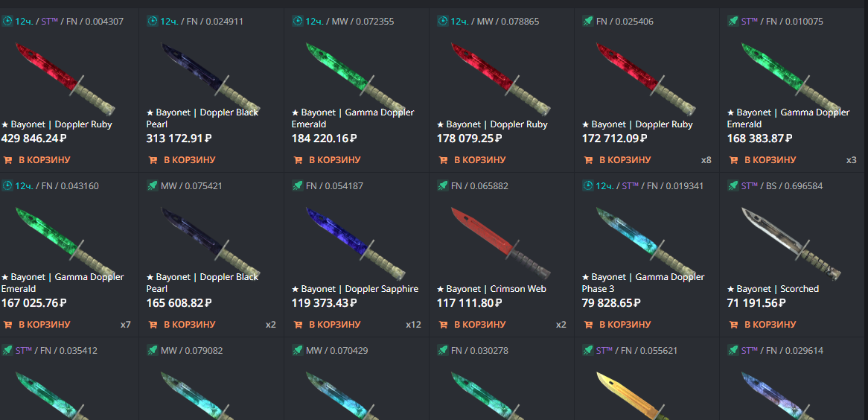The image size is (868, 420).
Task: Click the x12 quantity on Doppler Sapphire
Action: pyautogui.click(x=413, y=325)
